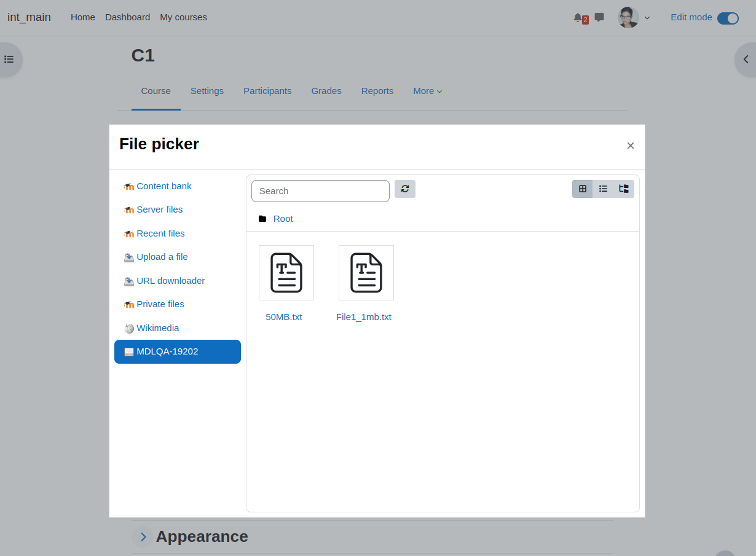Click the MDLQA-19202 drive icon
The height and width of the screenshot is (556, 756).
[x=129, y=352]
